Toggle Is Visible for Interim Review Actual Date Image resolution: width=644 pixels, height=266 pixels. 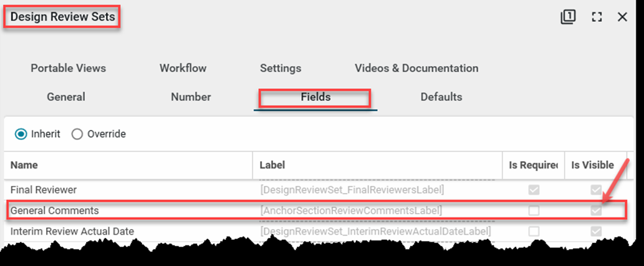(x=596, y=232)
